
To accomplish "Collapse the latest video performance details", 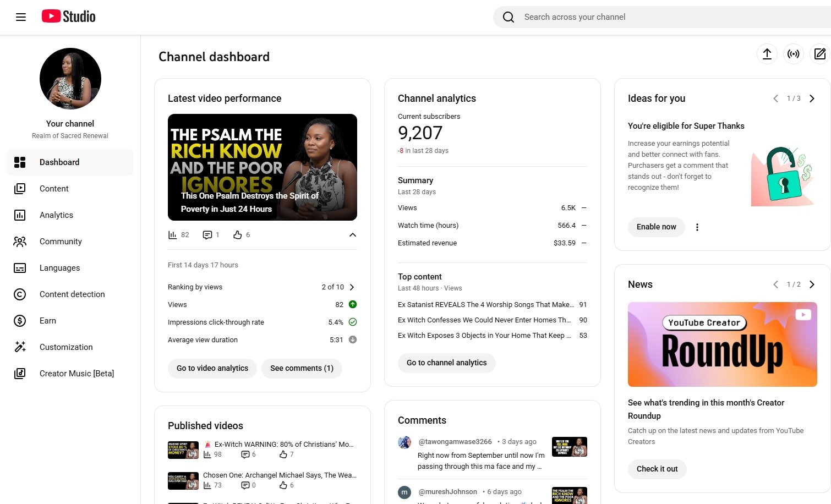I will tap(352, 235).
